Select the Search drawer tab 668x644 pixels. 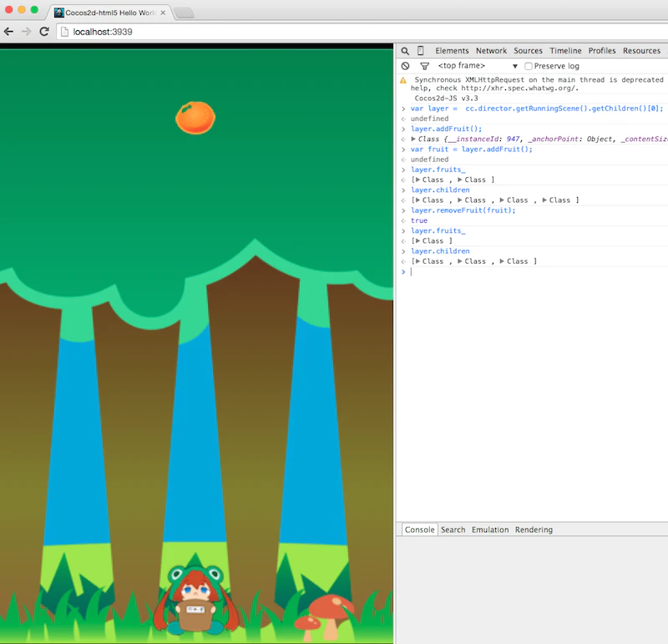[453, 530]
